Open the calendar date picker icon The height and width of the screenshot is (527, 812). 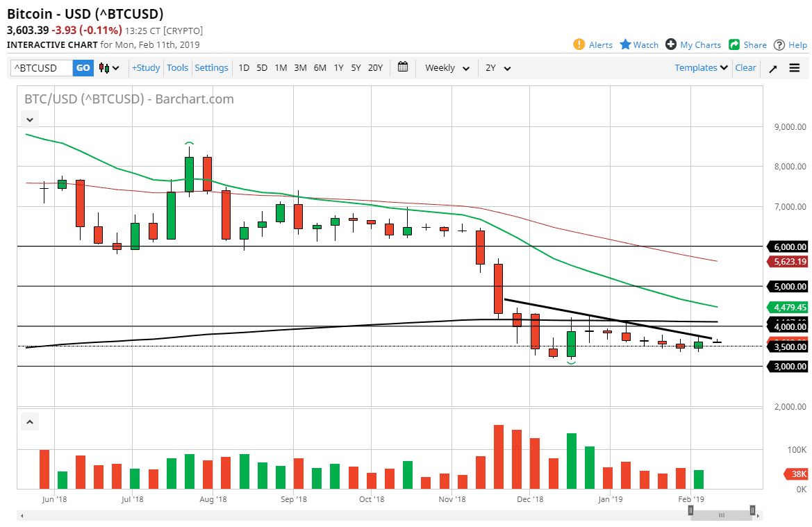coord(403,67)
